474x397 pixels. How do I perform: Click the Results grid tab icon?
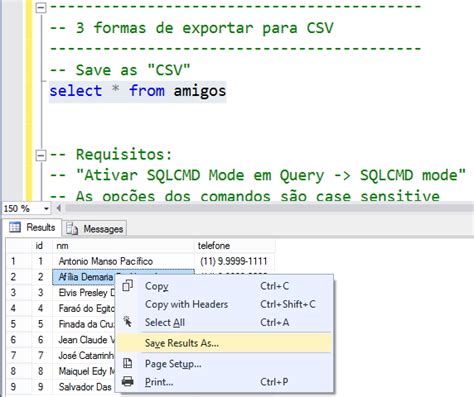point(15,227)
